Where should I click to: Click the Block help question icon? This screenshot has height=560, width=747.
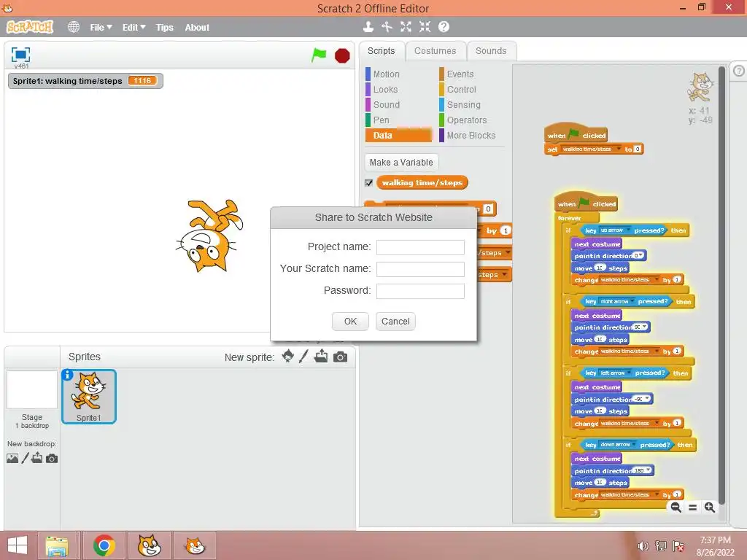tap(444, 27)
